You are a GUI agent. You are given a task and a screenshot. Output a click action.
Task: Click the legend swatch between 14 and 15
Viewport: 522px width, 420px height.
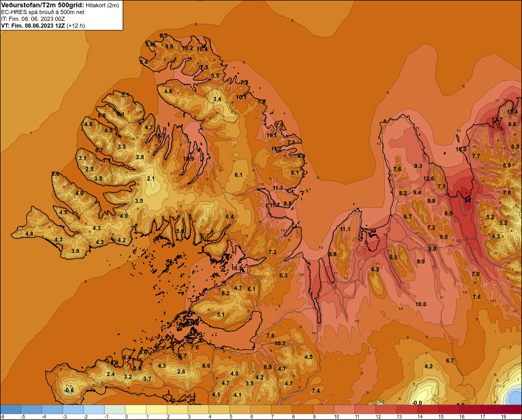click(x=427, y=409)
